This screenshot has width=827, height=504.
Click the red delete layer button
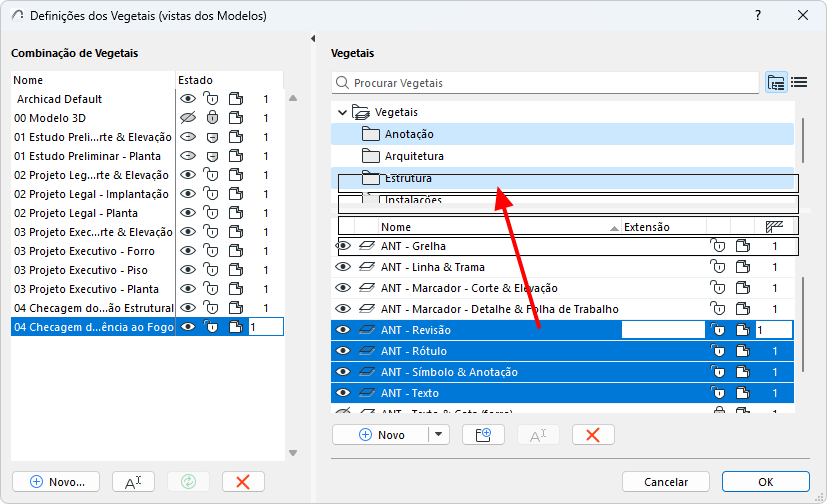(x=593, y=435)
